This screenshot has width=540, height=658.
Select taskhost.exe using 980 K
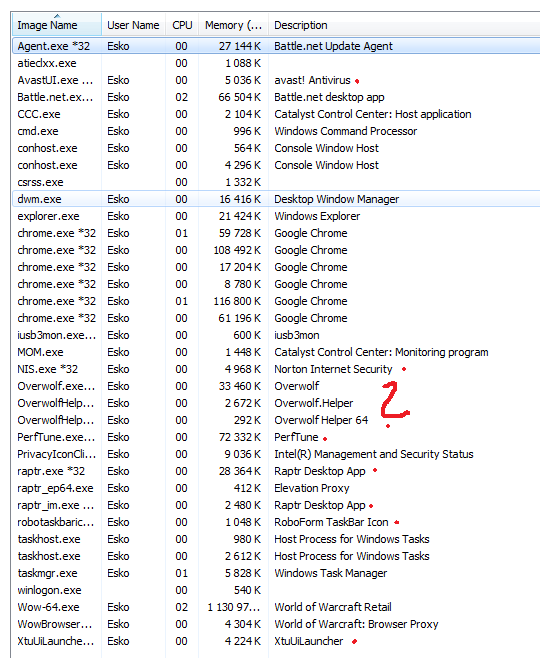pos(276,539)
